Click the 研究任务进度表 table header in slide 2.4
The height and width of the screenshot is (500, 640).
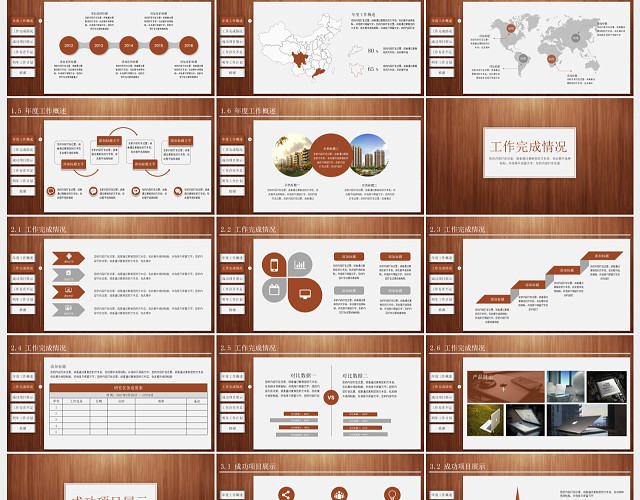click(128, 387)
